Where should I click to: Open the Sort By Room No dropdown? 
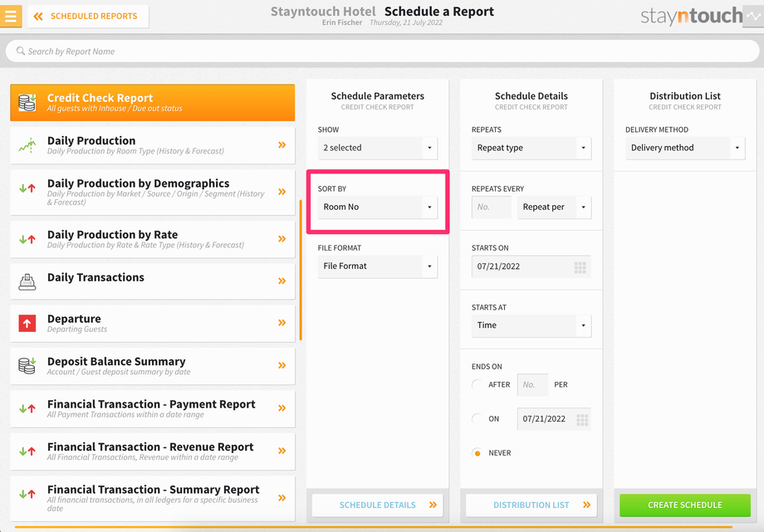click(x=378, y=207)
